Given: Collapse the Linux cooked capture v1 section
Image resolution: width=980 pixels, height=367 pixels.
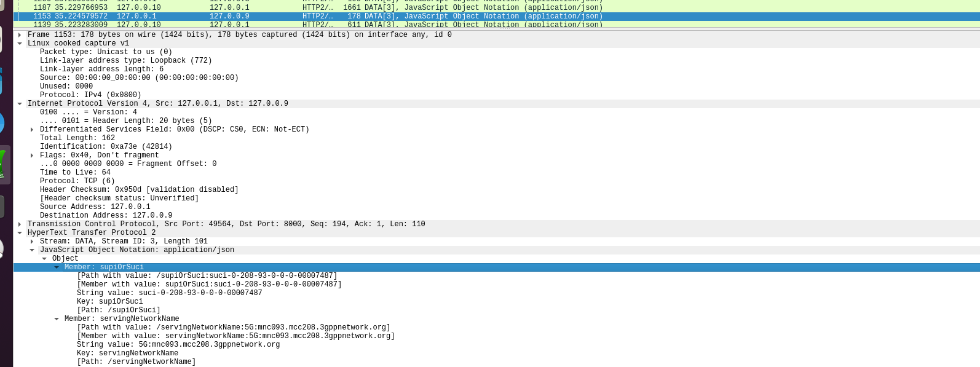Looking at the screenshot, I should (20, 44).
